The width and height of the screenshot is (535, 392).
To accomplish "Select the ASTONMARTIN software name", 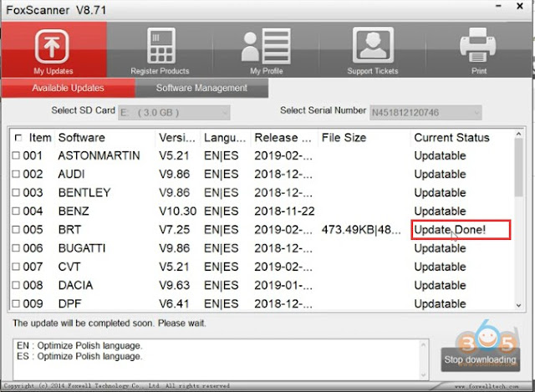I will pos(99,155).
